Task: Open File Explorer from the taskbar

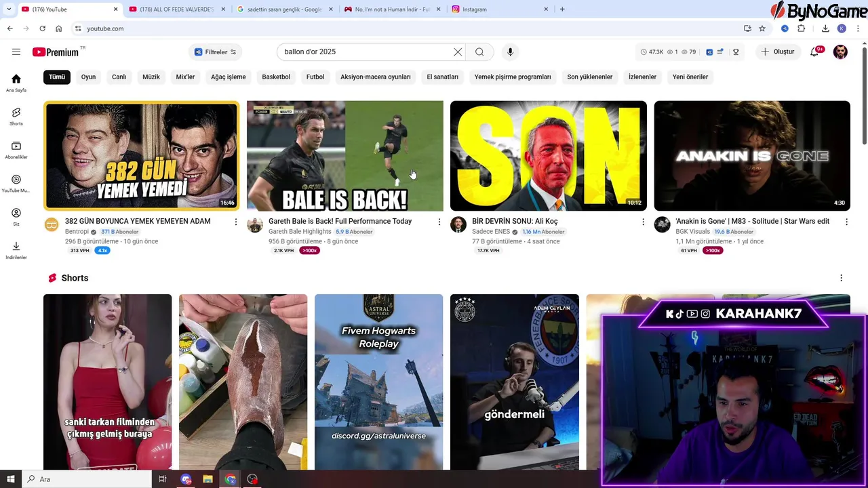Action: [x=208, y=479]
